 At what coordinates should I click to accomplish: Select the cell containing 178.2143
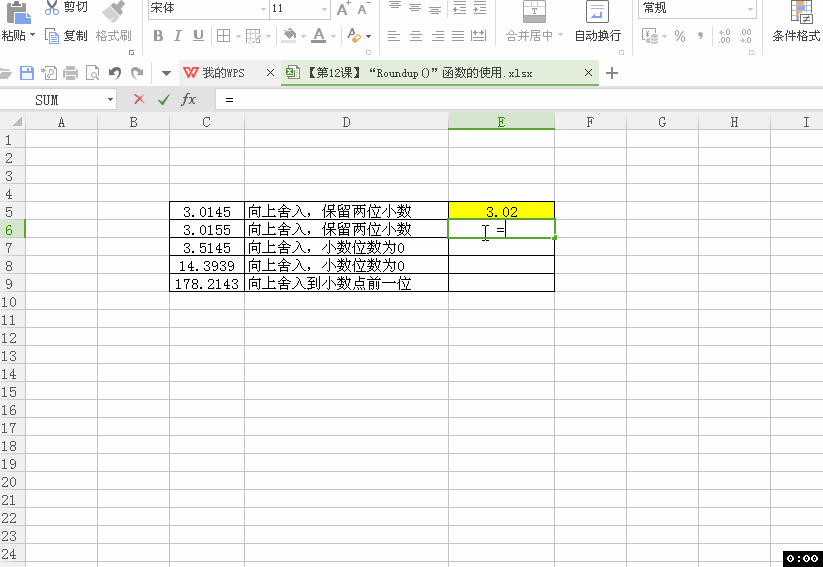207,284
